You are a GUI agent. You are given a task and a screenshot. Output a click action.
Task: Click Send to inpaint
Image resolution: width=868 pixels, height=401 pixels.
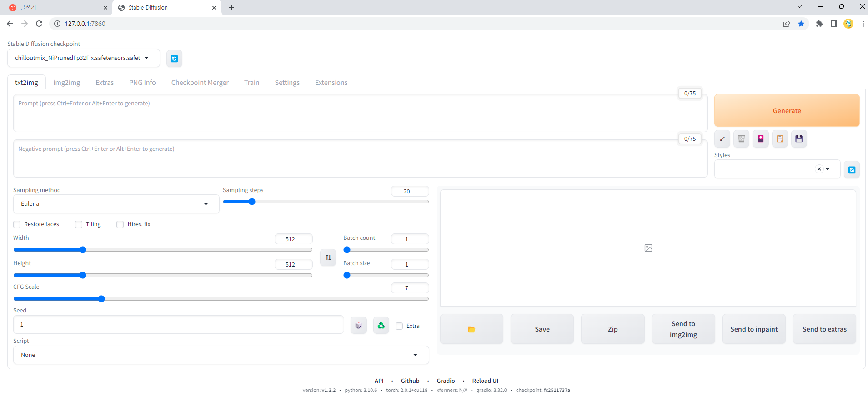(754, 329)
